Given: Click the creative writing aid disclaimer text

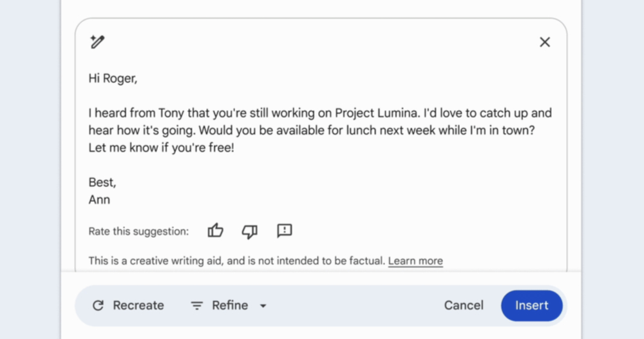Looking at the screenshot, I should (x=237, y=261).
